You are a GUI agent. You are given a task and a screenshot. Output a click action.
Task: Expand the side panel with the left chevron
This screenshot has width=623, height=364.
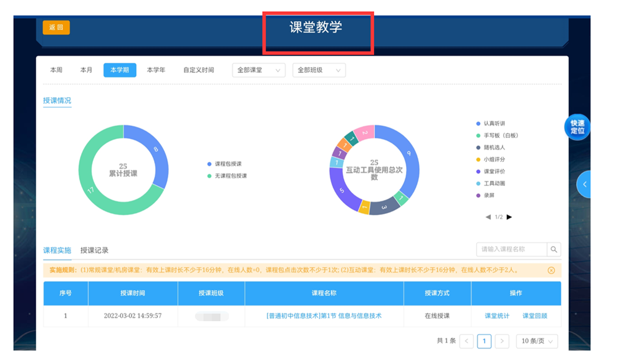pyautogui.click(x=584, y=184)
